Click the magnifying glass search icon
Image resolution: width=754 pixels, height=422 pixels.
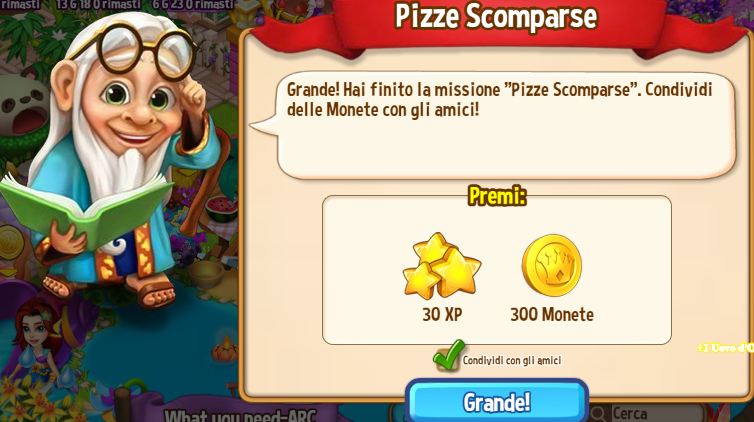pyautogui.click(x=599, y=413)
